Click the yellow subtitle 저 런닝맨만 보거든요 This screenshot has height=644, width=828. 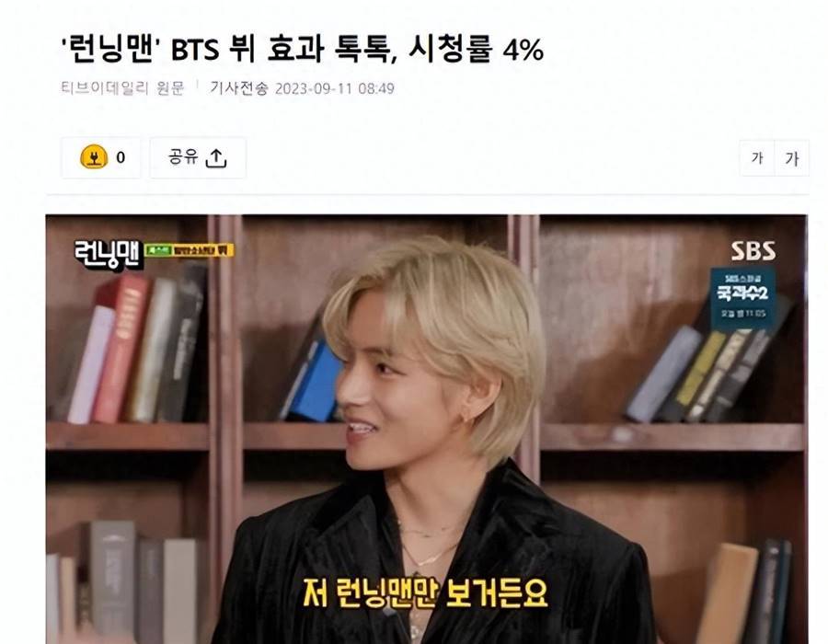click(x=426, y=593)
